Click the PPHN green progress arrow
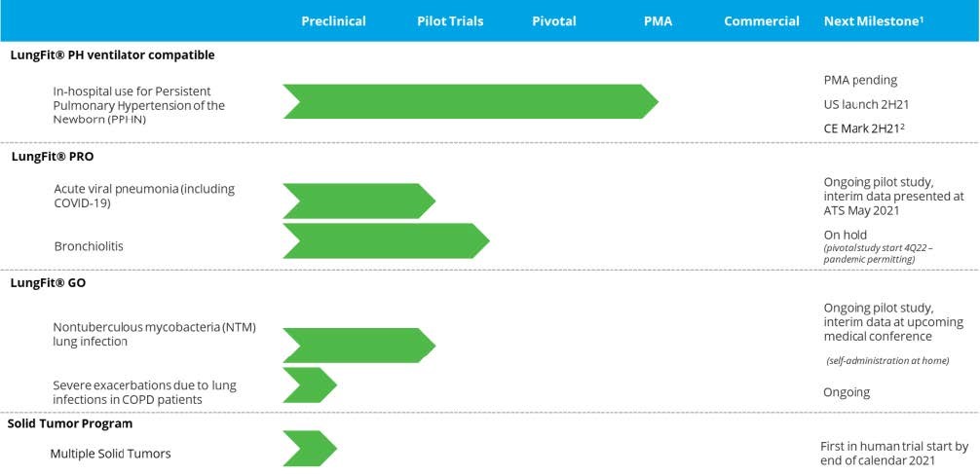This screenshot has width=980, height=475. (470, 101)
